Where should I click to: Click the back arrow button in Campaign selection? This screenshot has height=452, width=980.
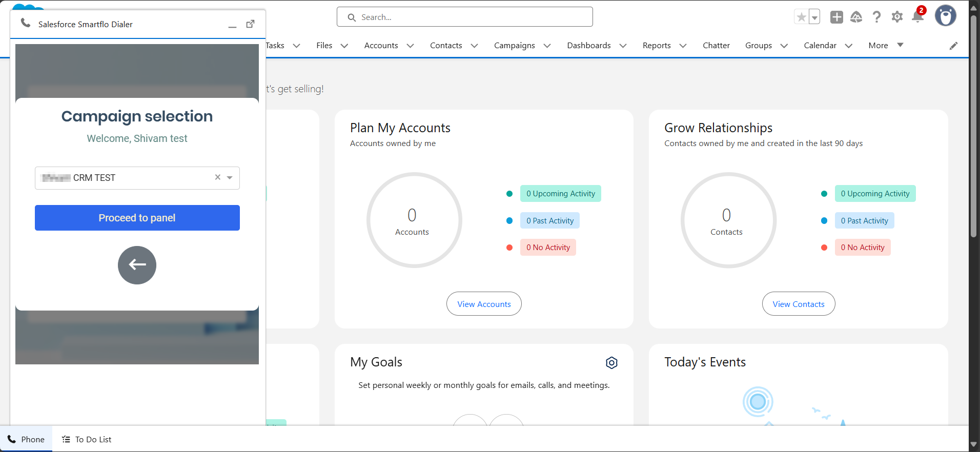137,265
